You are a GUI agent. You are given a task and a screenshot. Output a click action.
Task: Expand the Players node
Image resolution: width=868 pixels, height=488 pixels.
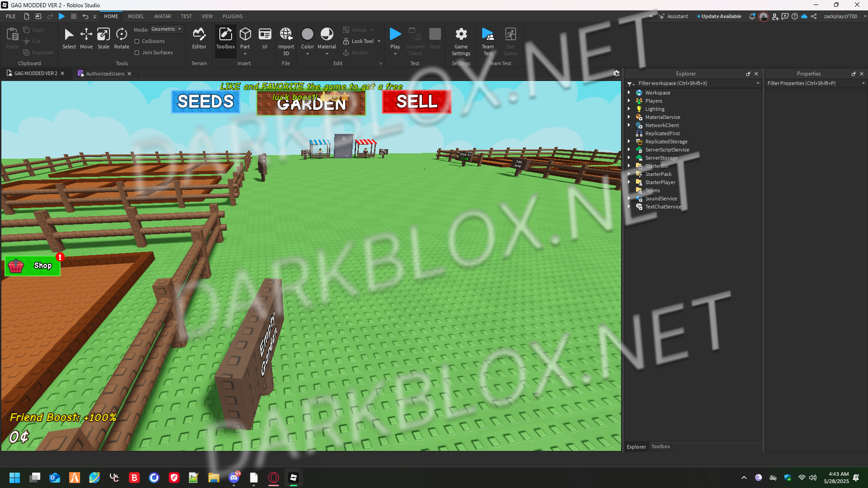[629, 101]
